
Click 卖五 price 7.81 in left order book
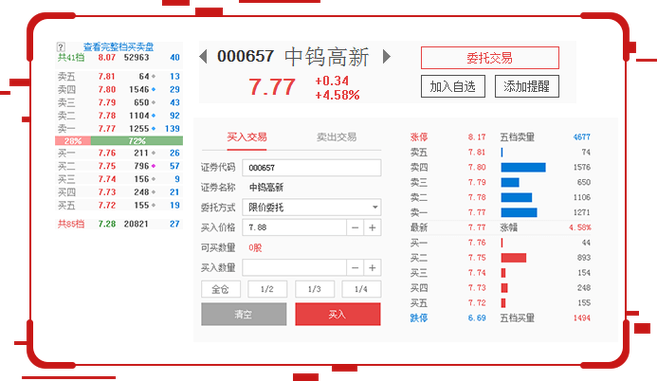[x=106, y=76]
